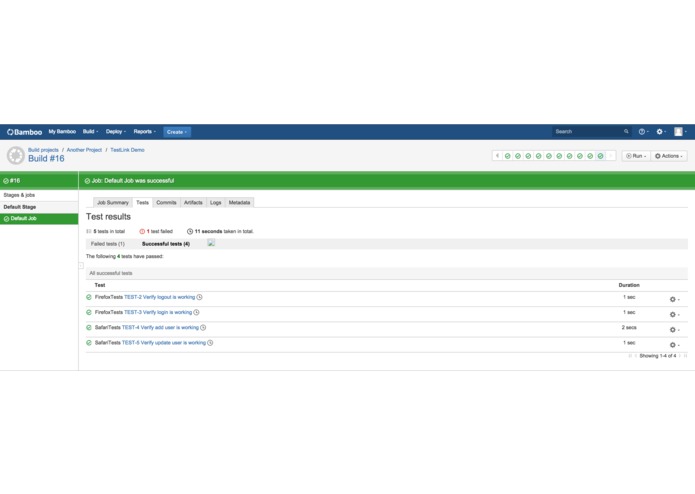Collapse the sidebar with the handle

[x=81, y=266]
